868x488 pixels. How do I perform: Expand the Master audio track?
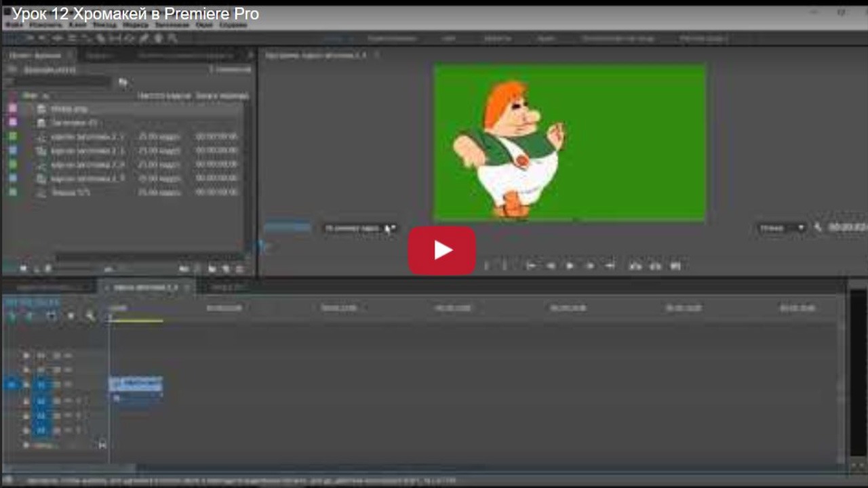[x=26, y=445]
